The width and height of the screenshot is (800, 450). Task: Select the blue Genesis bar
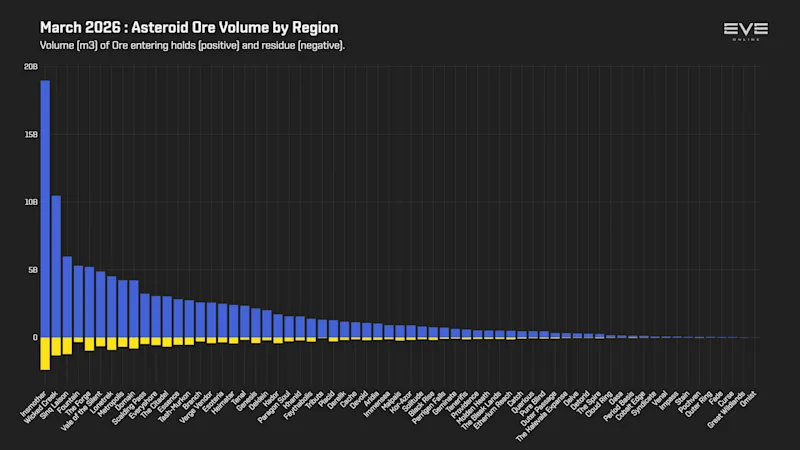click(x=256, y=323)
